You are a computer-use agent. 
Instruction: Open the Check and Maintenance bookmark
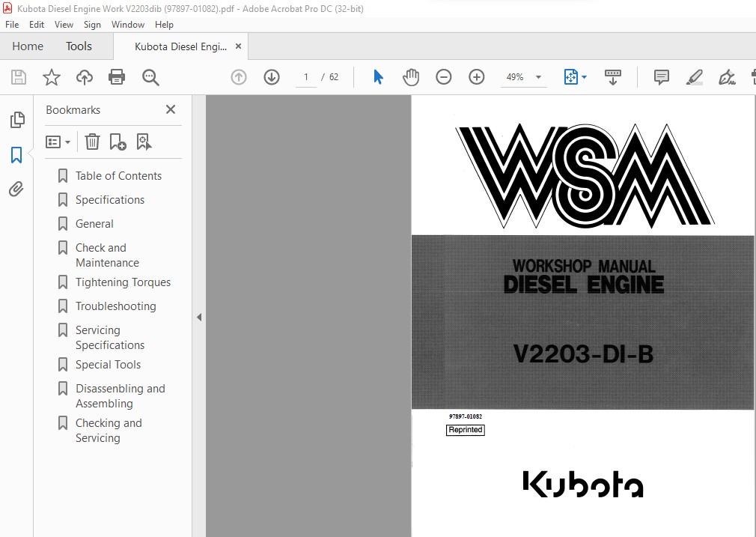tap(107, 255)
